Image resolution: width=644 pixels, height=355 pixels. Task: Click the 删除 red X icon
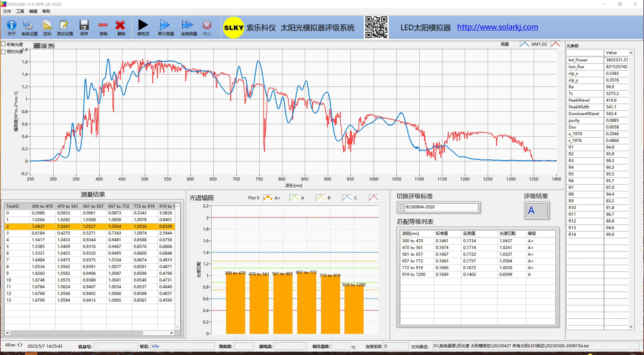click(121, 25)
